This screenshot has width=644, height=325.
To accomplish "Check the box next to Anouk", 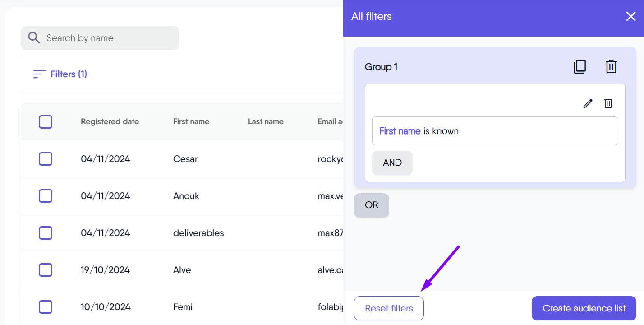I will pos(46,196).
